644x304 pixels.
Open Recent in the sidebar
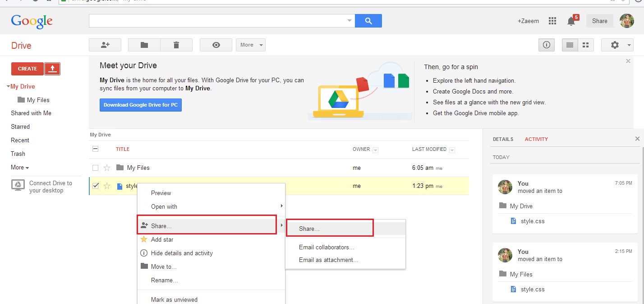pos(20,140)
